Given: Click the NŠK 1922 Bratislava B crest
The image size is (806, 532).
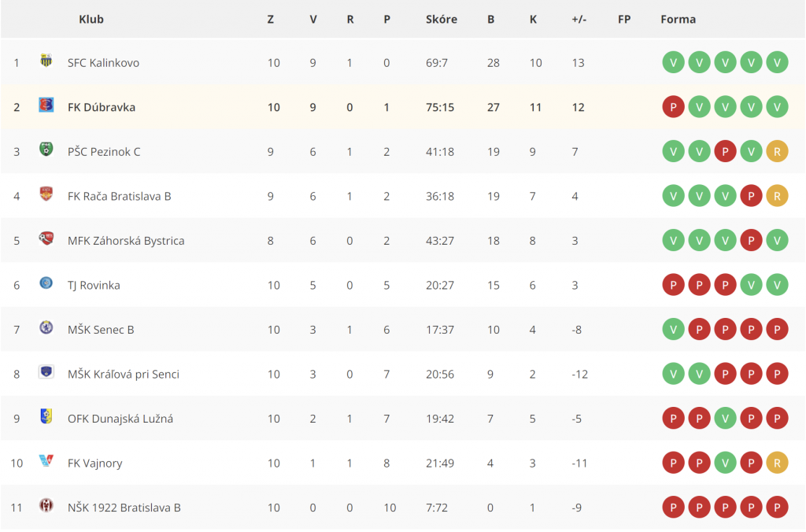Looking at the screenshot, I should click(46, 505).
